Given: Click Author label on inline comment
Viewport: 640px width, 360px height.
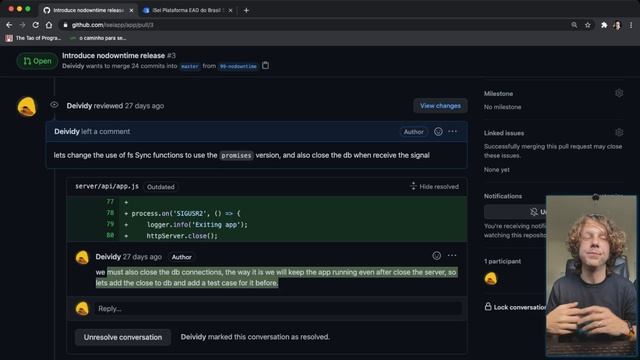Looking at the screenshot, I should pyautogui.click(x=182, y=257).
